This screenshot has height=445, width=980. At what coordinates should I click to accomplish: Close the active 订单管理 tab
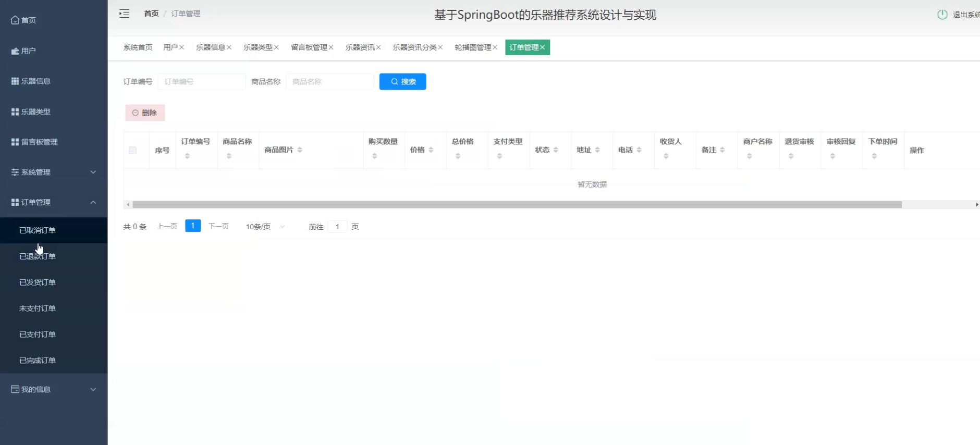tap(543, 47)
